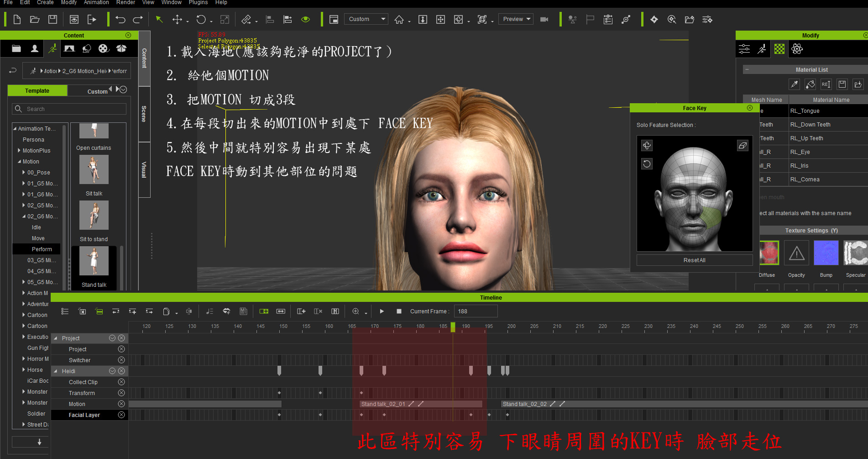Screen dimensions: 868x459
Task: Select the Stand talk thumbnail
Action: (x=94, y=261)
